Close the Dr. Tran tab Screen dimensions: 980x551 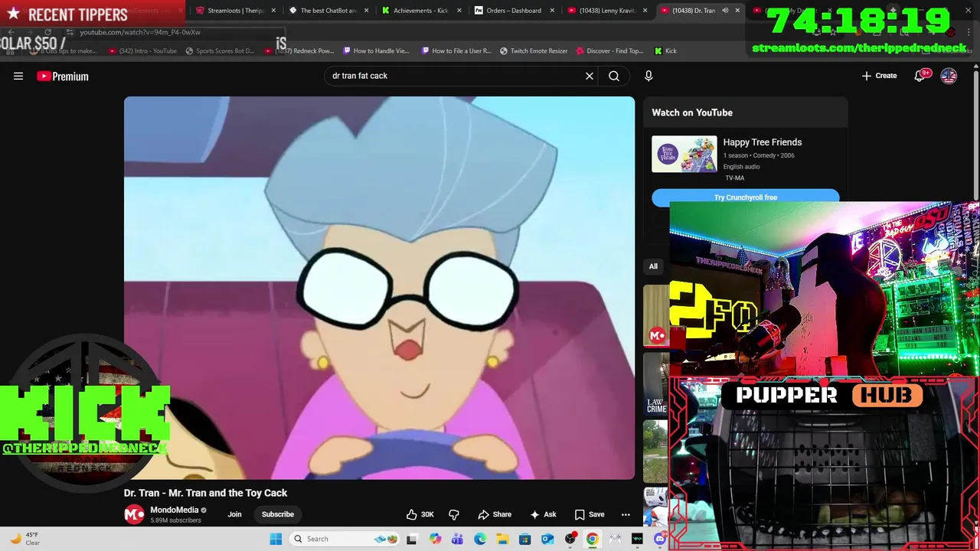tap(737, 11)
